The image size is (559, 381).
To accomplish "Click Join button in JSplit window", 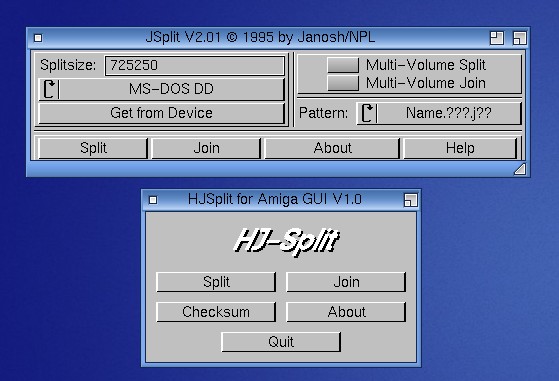I will [206, 148].
